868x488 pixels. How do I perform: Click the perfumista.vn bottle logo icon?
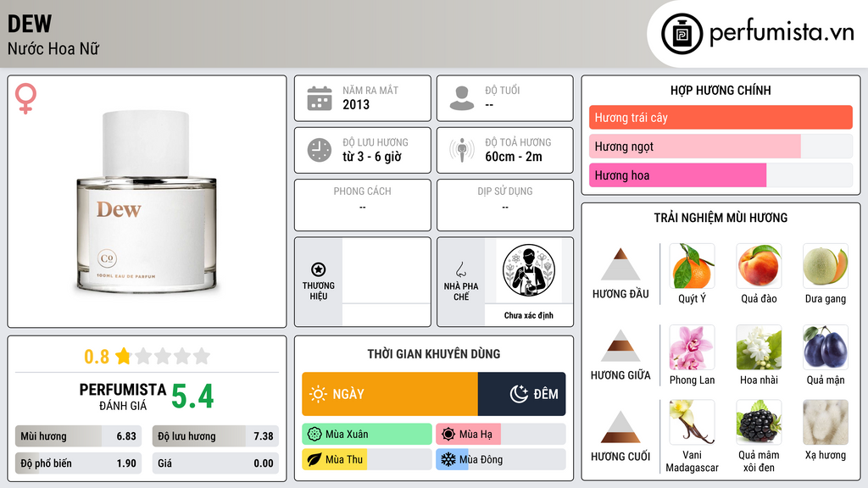(682, 34)
